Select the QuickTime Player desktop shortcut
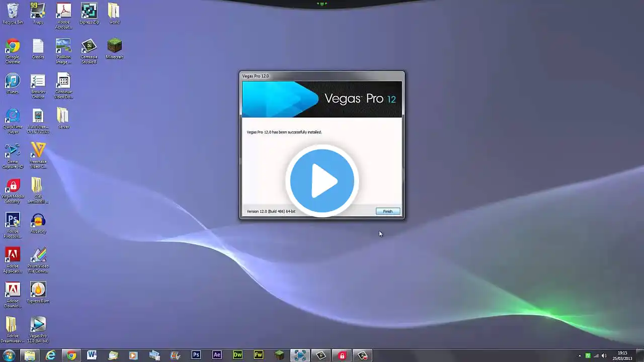Screen dimensions: 644x362 click(x=13, y=121)
